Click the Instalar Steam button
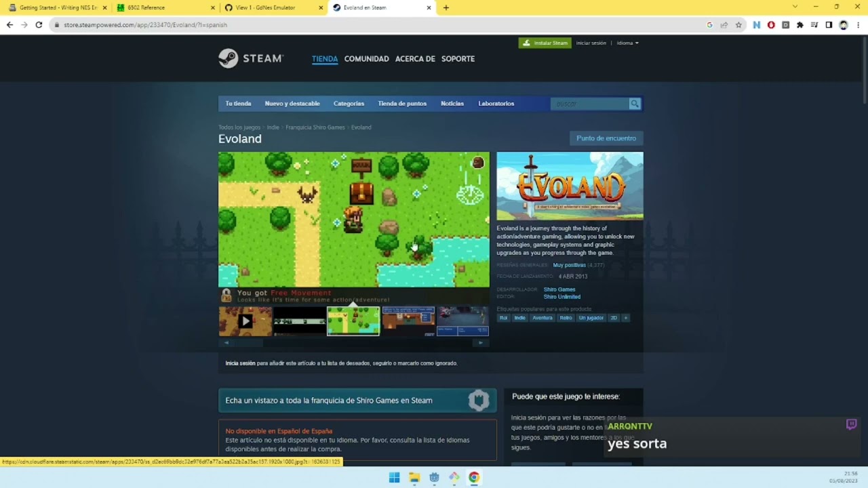Image resolution: width=868 pixels, height=488 pixels. point(545,43)
